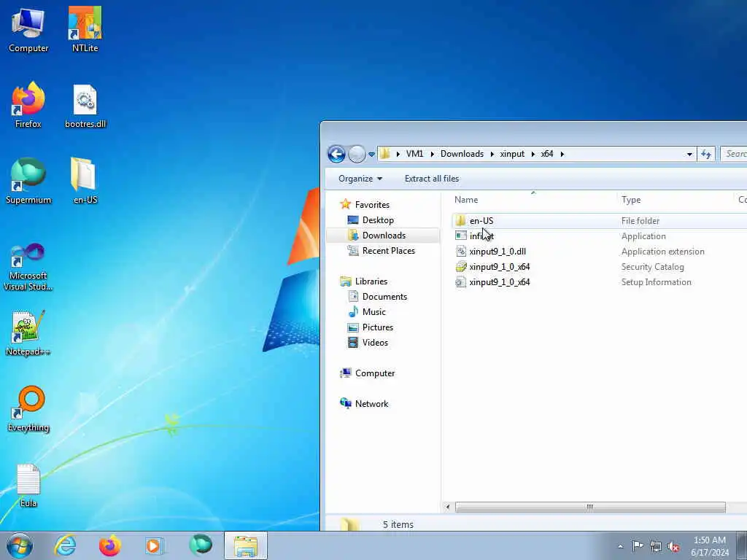Image resolution: width=747 pixels, height=560 pixels.
Task: Open the Windows Start menu
Action: [x=20, y=545]
